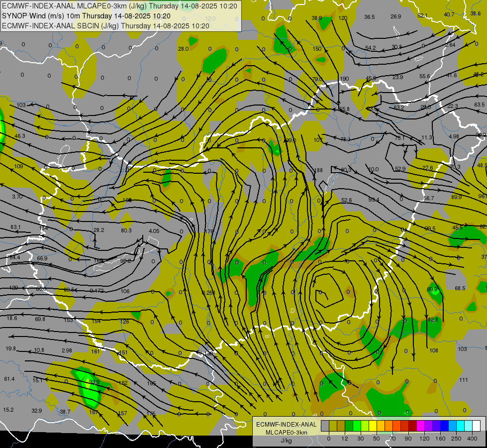
Task: Click the map value 175
Action: [x=151, y=414]
